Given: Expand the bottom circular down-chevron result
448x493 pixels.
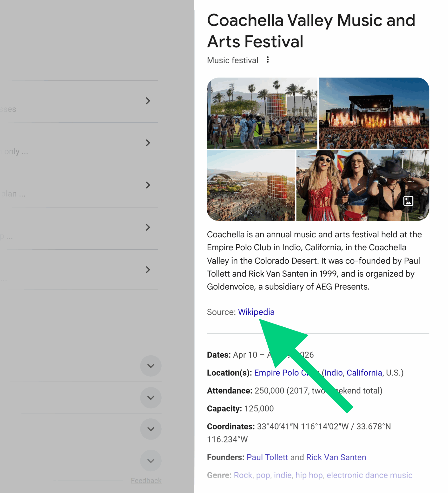Looking at the screenshot, I should tap(151, 460).
